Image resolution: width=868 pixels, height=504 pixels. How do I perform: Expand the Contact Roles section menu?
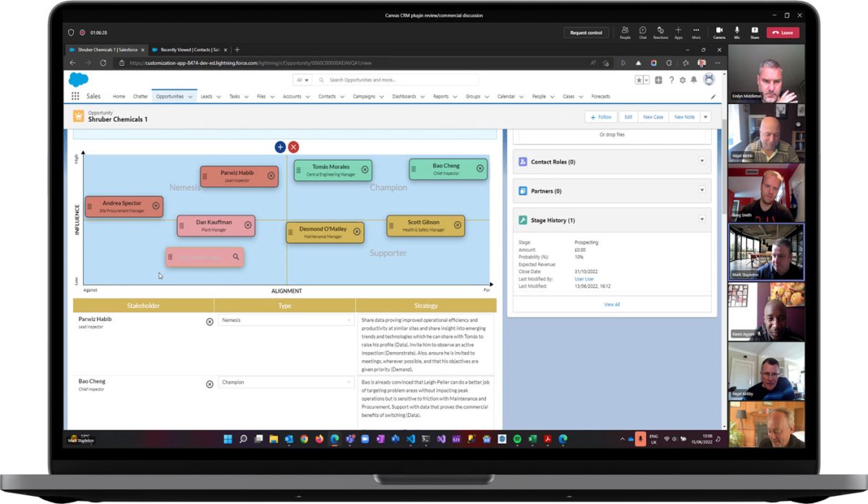[702, 161]
